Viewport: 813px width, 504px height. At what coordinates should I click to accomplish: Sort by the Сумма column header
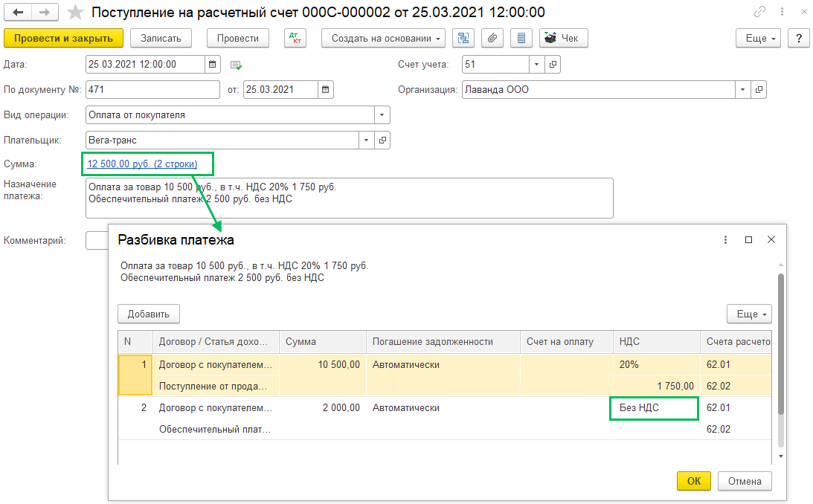(323, 342)
